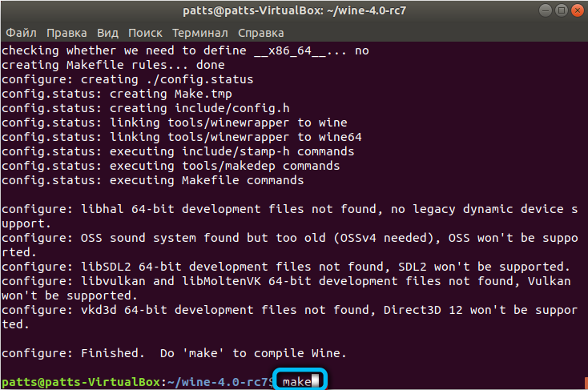Open the Терминал menu
This screenshot has width=588, height=390.
click(200, 33)
